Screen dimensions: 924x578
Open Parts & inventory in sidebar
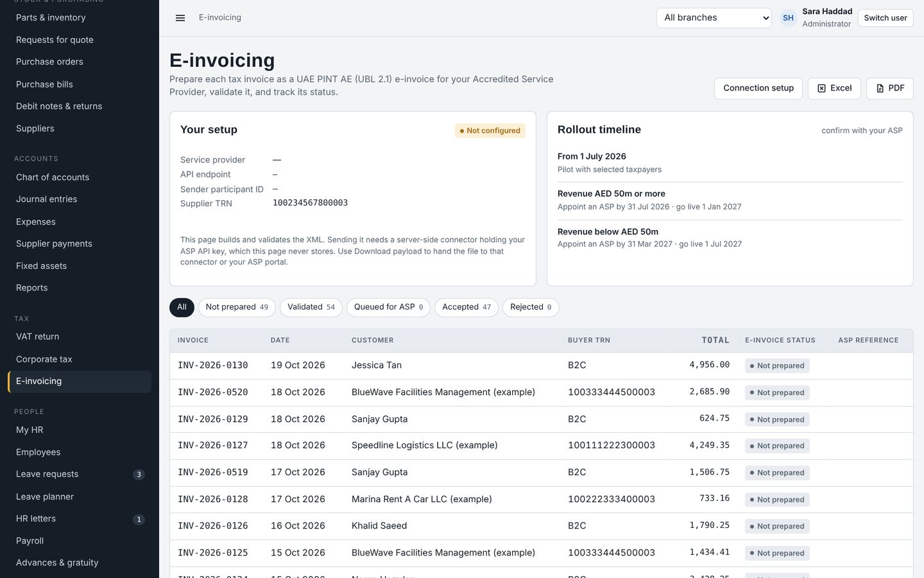coord(80,17)
